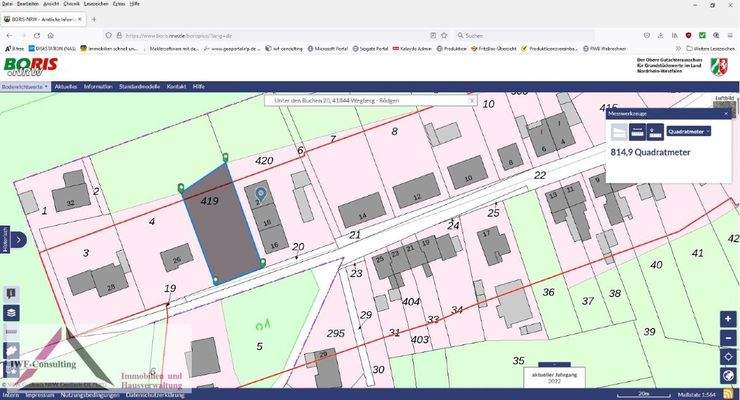
Task: Click the Impressum footer link
Action: point(39,395)
